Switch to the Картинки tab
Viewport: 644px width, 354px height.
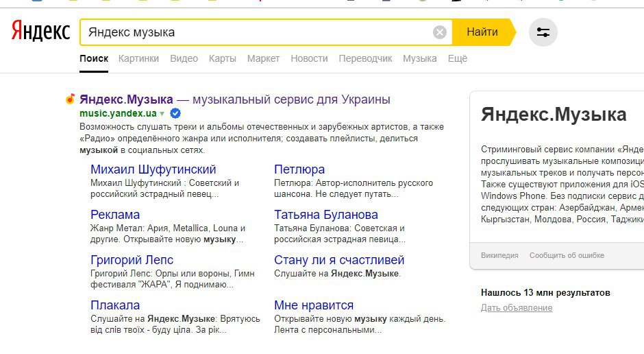(x=138, y=58)
